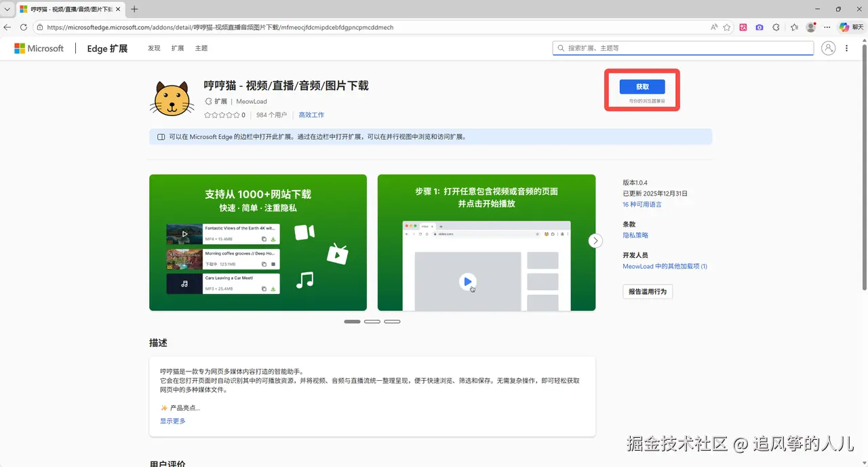Open the 主题 tab
Viewport: 868px width, 467px height.
pyautogui.click(x=201, y=48)
